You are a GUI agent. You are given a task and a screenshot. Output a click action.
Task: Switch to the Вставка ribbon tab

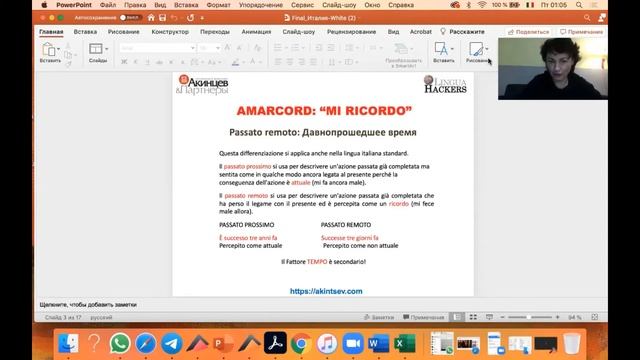click(85, 32)
